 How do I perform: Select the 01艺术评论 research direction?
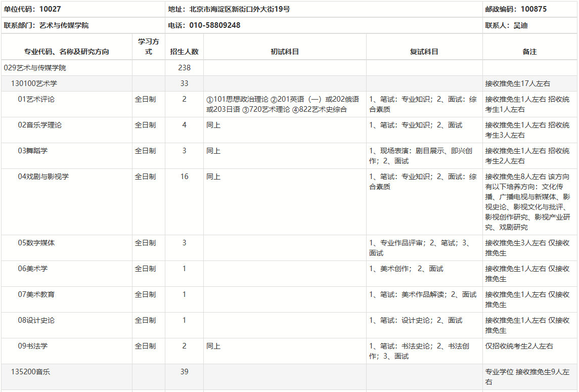pos(36,99)
